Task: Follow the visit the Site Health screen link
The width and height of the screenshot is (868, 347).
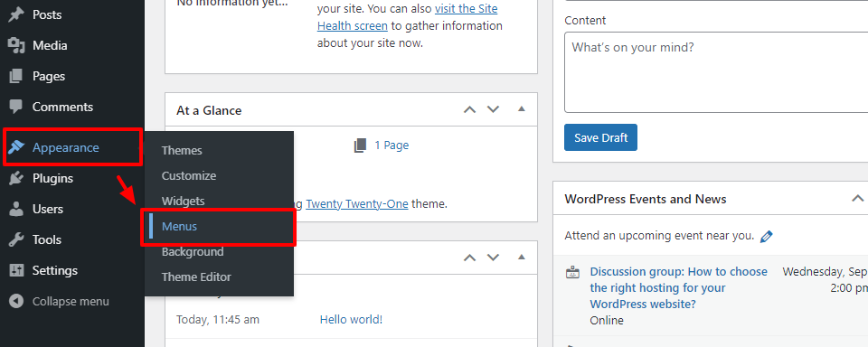Action: (x=408, y=18)
